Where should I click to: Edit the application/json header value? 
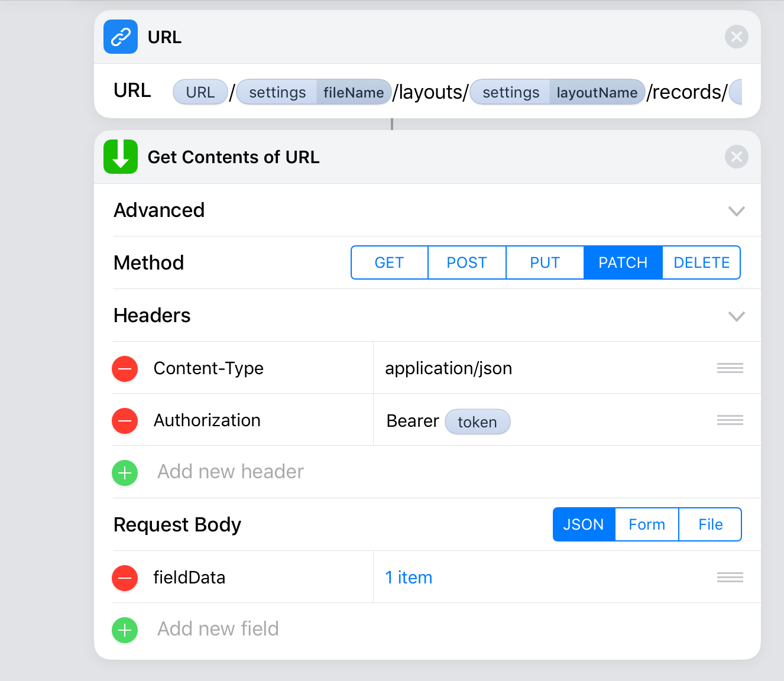(x=449, y=368)
